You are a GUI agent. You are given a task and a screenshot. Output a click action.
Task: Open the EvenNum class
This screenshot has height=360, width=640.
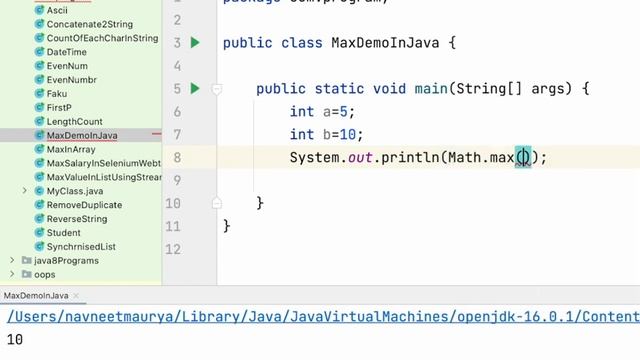(x=67, y=66)
